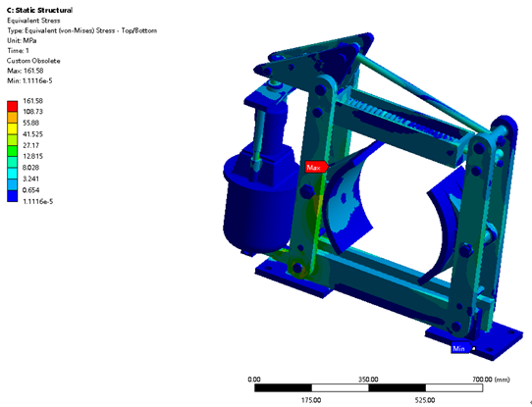Viewport: 532px width, 407px height.
Task: Click the 'Equivalent Stress' result label
Action: coord(33,21)
